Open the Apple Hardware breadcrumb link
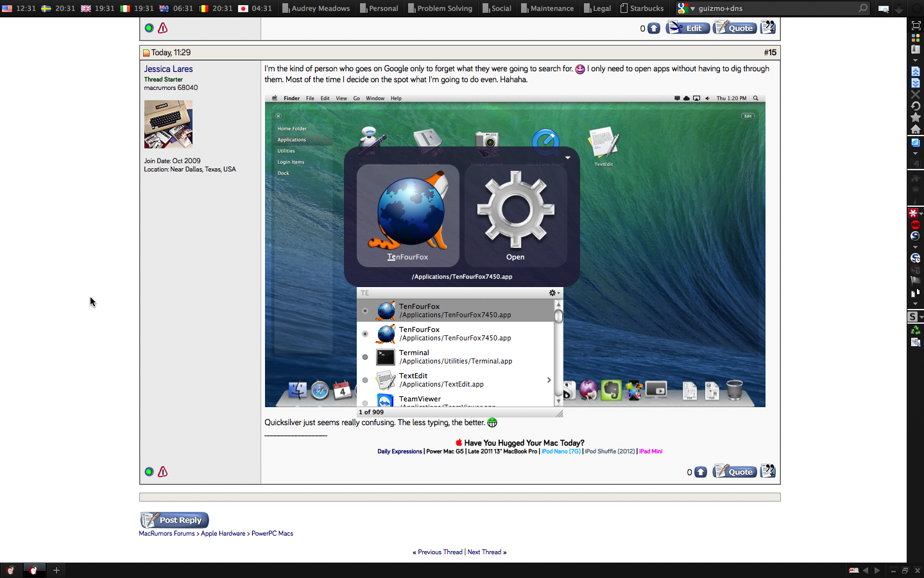The height and width of the screenshot is (578, 924). (223, 533)
